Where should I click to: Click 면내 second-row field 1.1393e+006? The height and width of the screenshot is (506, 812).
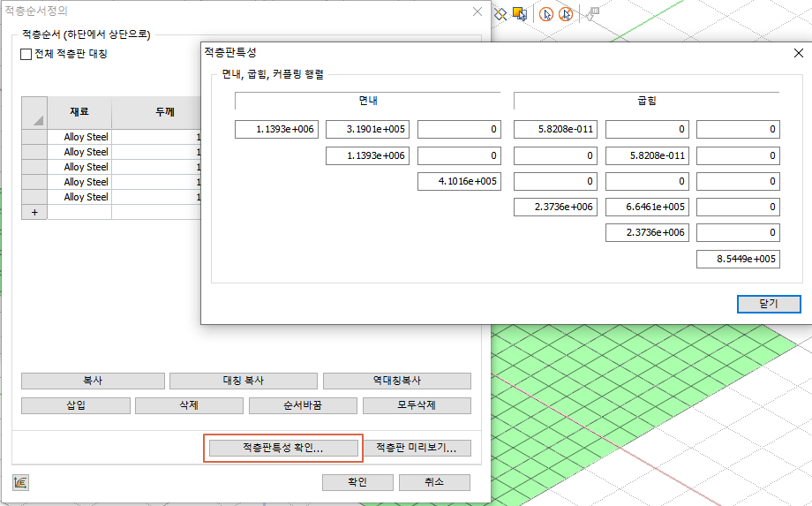368,156
